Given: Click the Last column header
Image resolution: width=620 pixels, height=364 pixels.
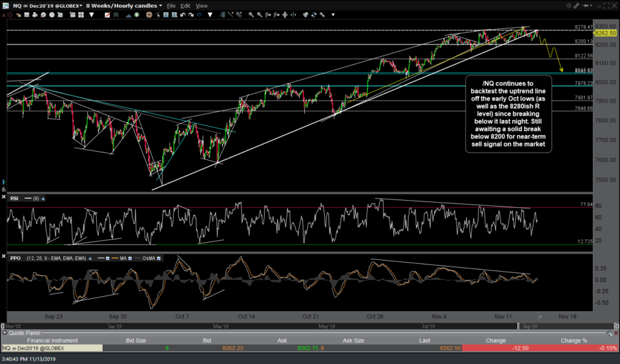Looking at the screenshot, I should coord(424,340).
